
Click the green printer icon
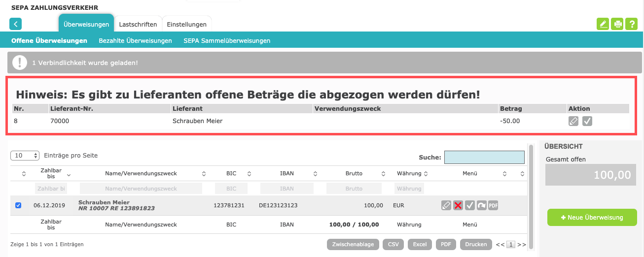[x=617, y=24]
